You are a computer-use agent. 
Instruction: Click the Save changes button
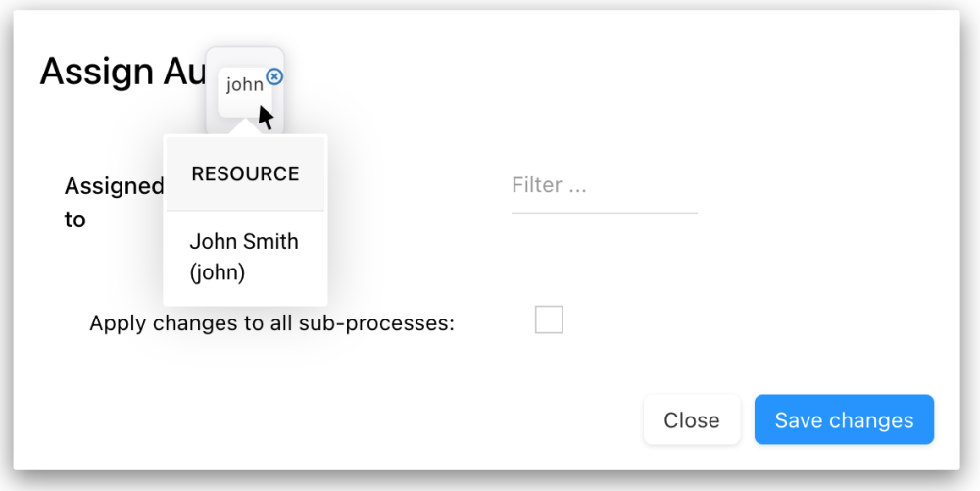[x=844, y=420]
